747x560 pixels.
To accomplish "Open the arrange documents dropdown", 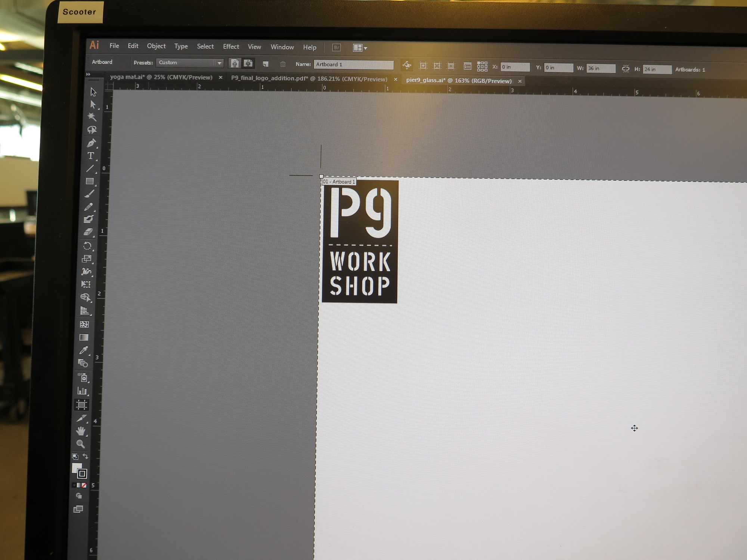I will pos(360,48).
